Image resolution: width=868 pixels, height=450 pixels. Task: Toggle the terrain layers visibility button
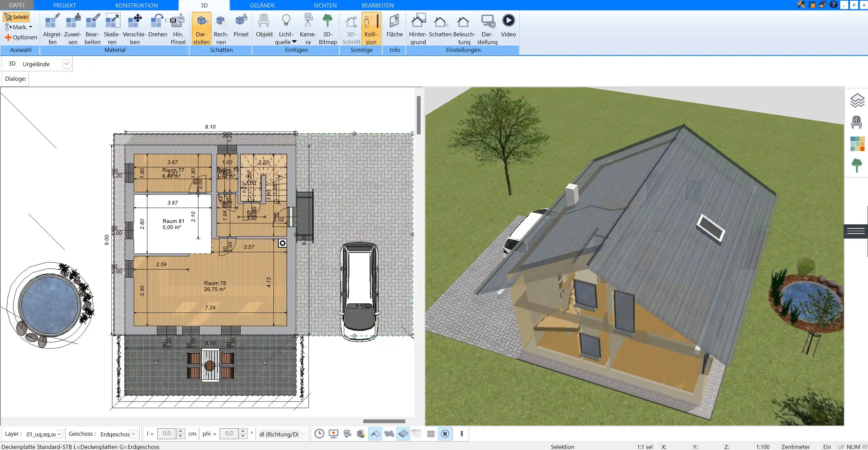coord(417,434)
